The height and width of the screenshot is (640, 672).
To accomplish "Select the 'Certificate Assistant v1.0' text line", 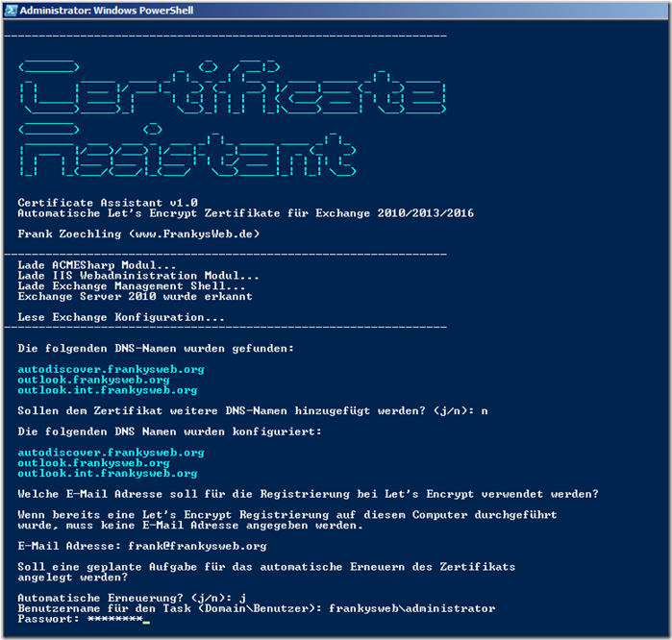I will point(108,202).
